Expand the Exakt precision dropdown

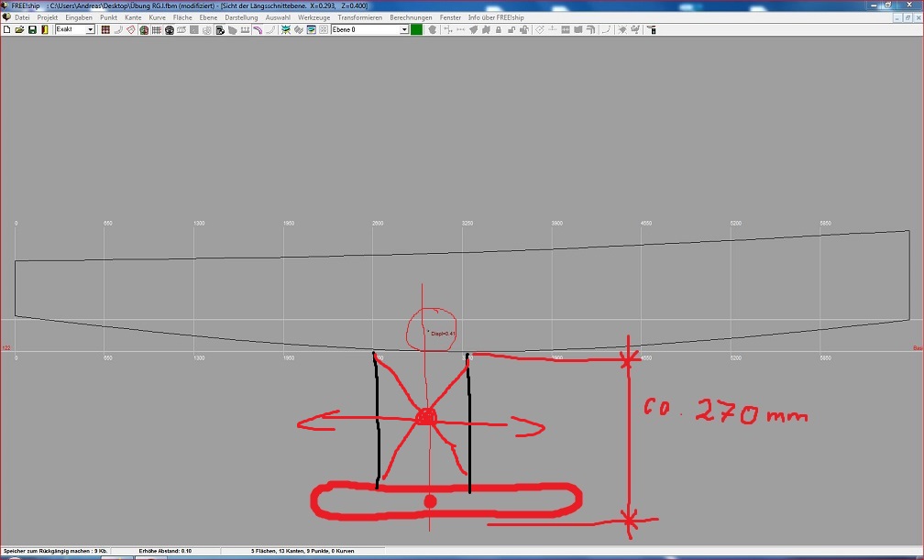[x=90, y=30]
